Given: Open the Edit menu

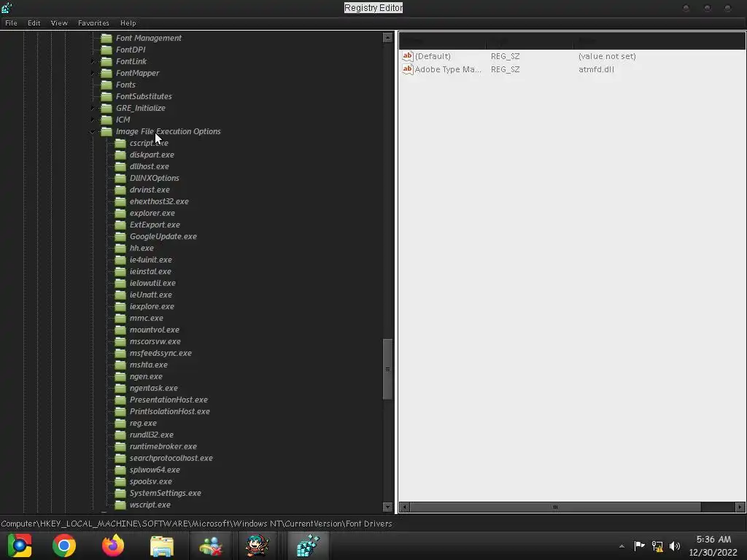Looking at the screenshot, I should 34,23.
